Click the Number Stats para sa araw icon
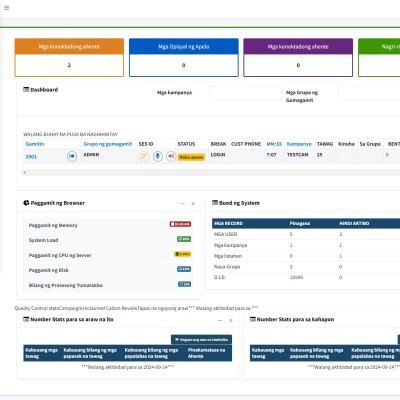Image resolution: width=400 pixels, height=400 pixels. click(x=26, y=319)
